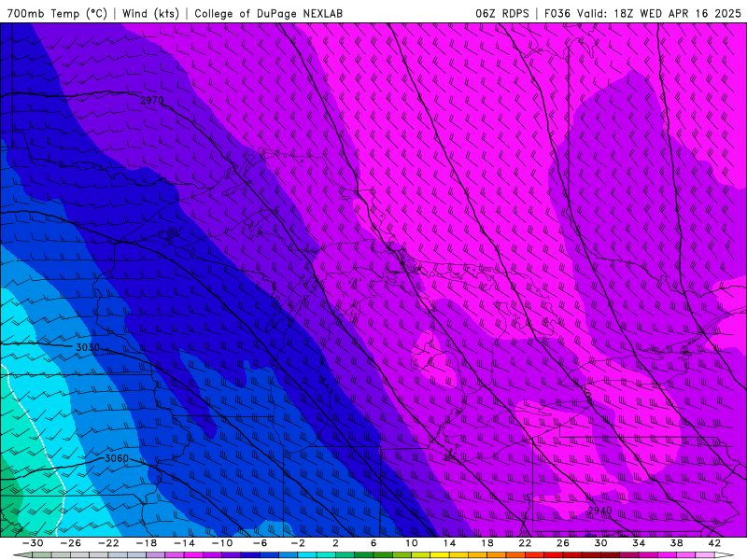Click the positive 2 colorbar scale label
Image resolution: width=747 pixels, height=560 pixels.
pos(335,543)
